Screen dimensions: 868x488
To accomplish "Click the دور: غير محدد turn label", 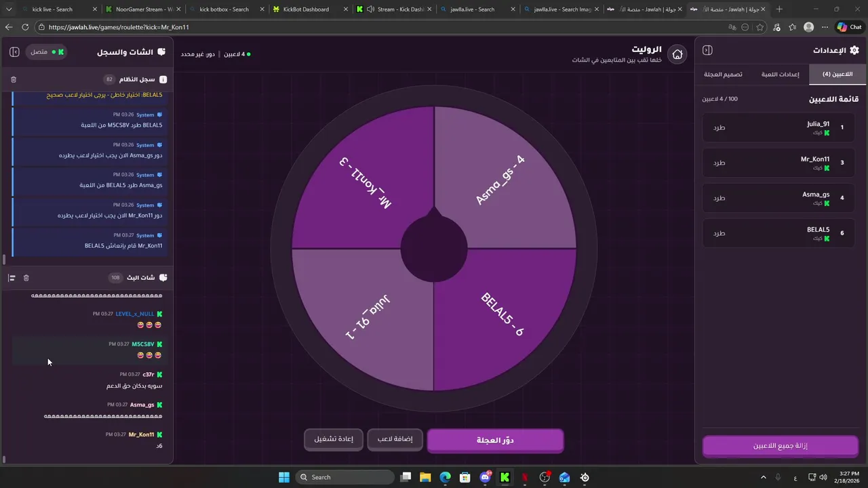I will (x=198, y=54).
